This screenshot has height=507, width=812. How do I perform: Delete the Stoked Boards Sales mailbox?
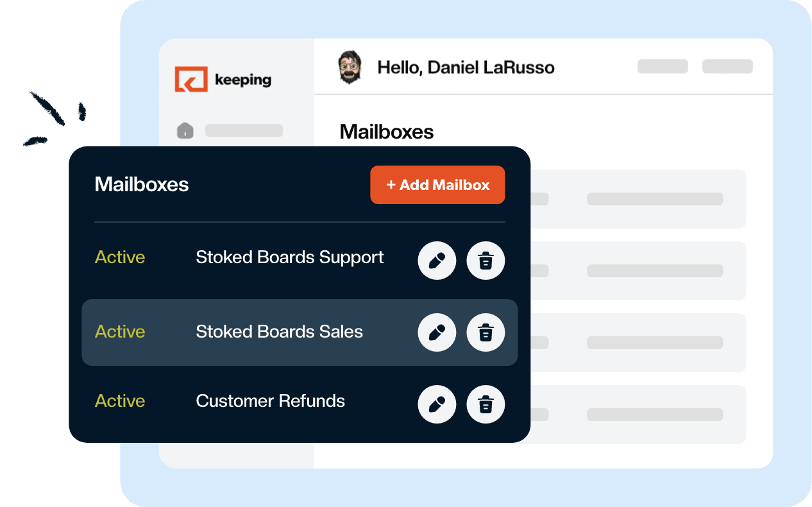coord(486,332)
